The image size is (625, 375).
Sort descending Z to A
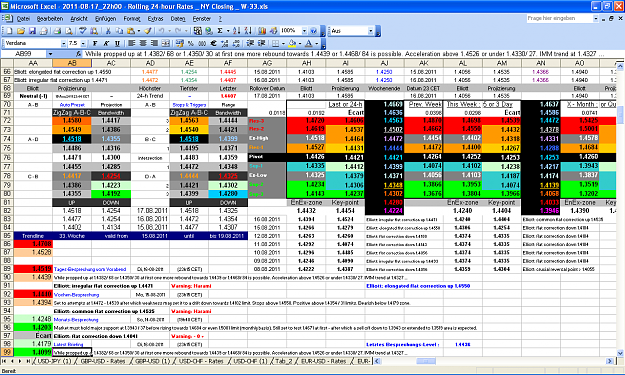248,31
